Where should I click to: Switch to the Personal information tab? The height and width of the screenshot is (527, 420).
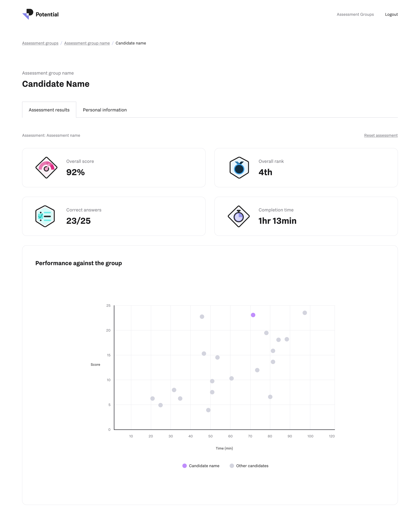tap(105, 110)
